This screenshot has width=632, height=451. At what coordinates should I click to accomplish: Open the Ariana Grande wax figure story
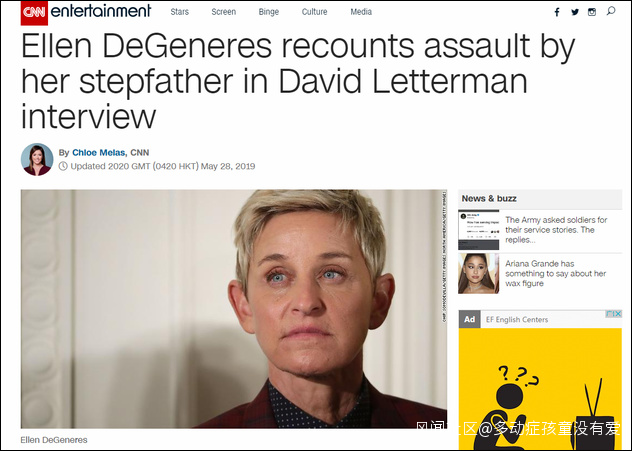tap(555, 274)
